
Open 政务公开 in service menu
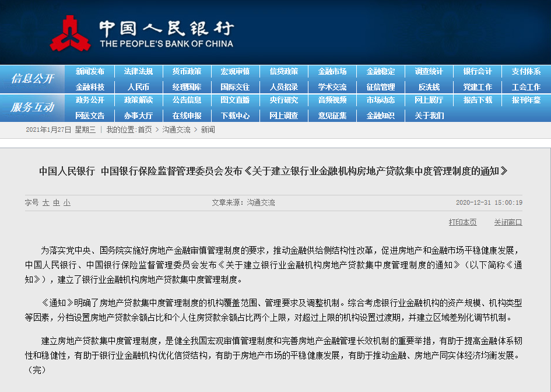90,100
